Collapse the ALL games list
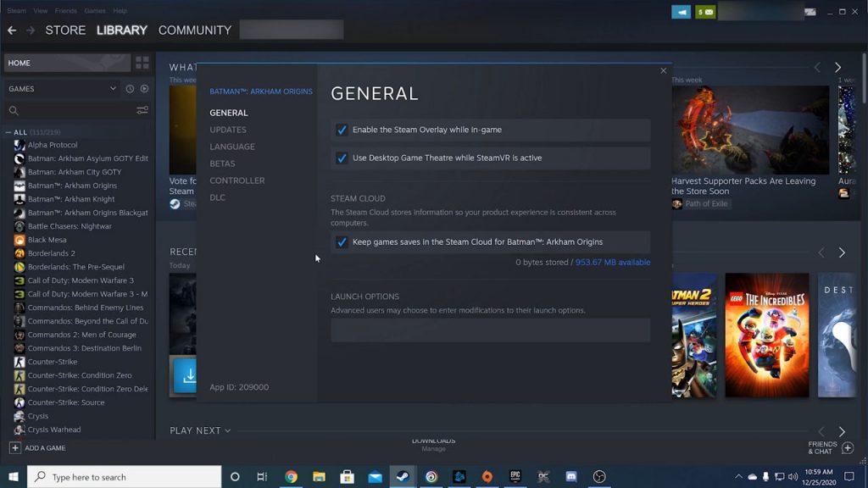The image size is (868, 488). 8,132
